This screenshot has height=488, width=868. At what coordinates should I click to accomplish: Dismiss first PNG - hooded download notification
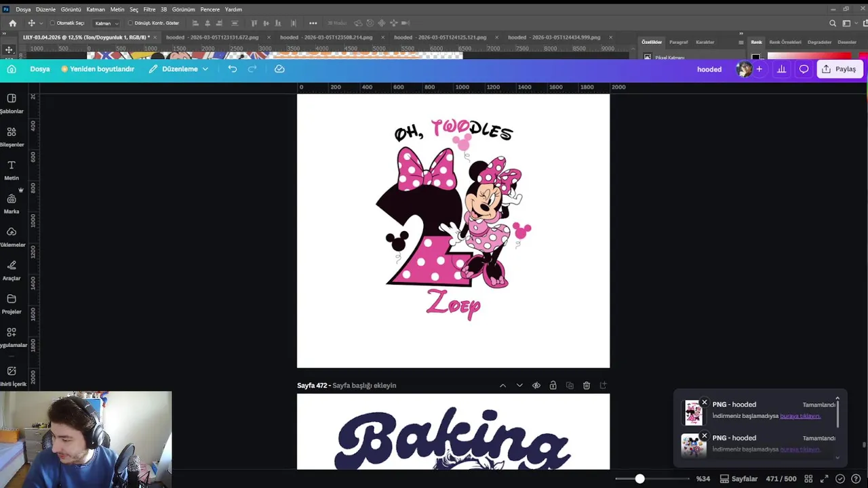tap(705, 403)
